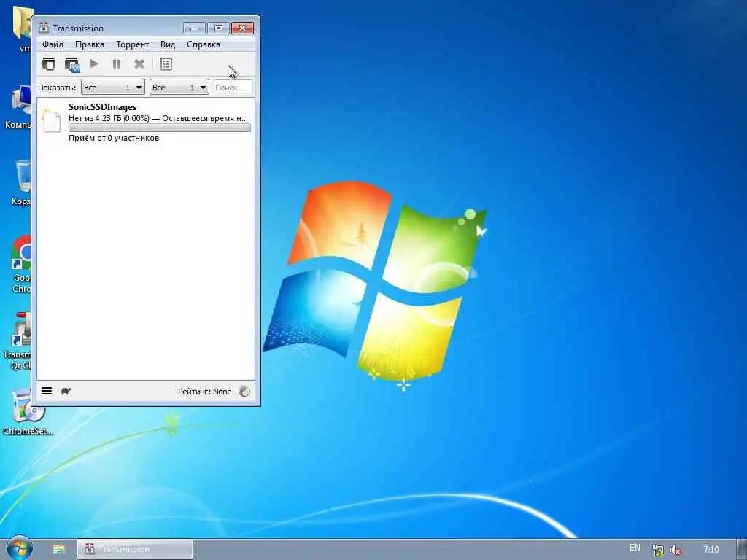Viewport: 747px width, 560px height.
Task: Open torrent from URL toolbar icon
Action: [72, 64]
